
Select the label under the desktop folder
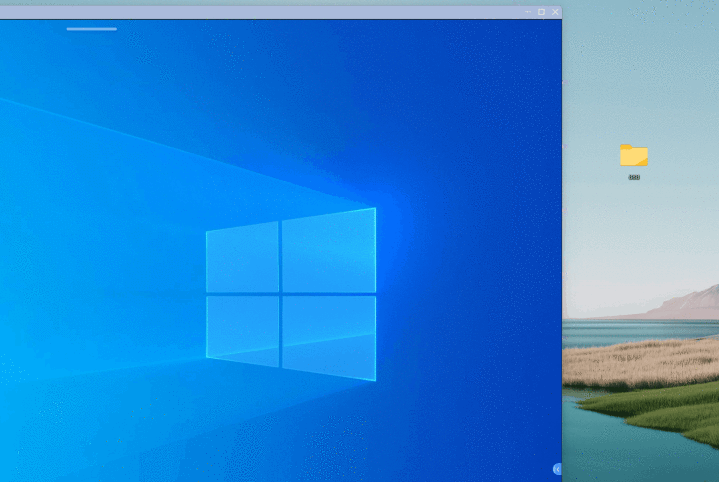634,177
